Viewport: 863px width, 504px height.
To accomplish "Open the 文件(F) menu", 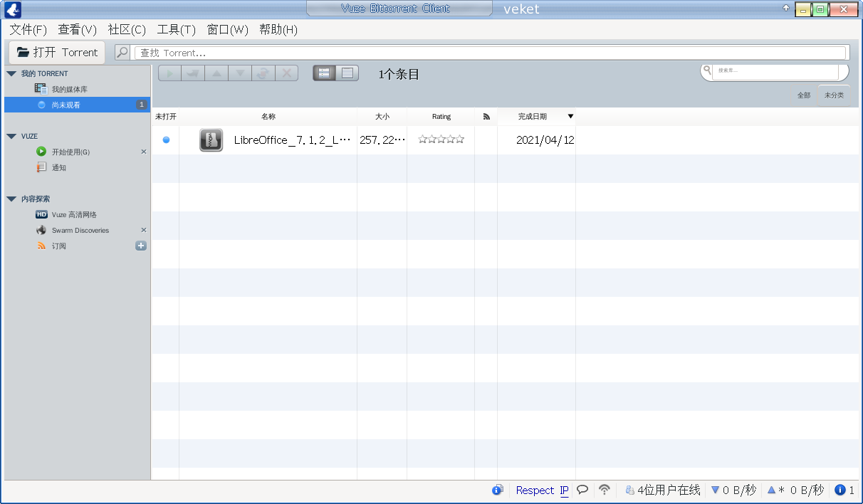I will coord(28,30).
